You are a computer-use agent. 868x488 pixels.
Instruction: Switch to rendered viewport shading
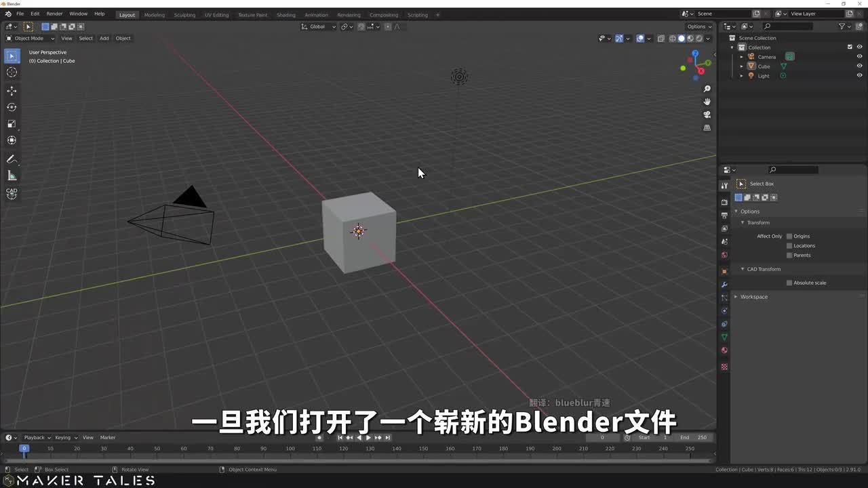698,39
